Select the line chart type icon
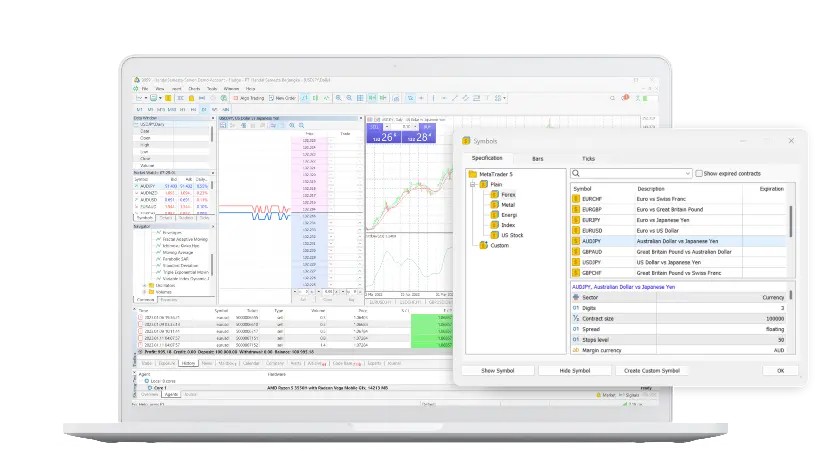 pos(326,98)
